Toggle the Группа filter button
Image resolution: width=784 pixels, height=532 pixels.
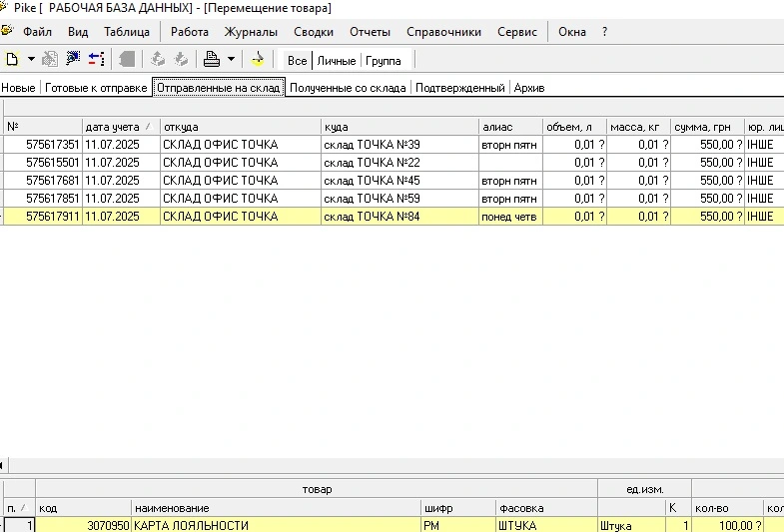pyautogui.click(x=384, y=61)
